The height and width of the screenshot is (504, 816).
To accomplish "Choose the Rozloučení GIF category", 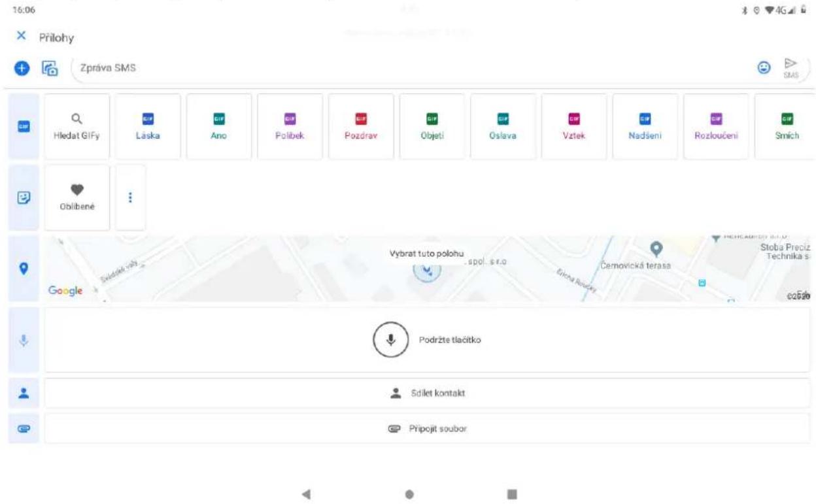I will (716, 126).
